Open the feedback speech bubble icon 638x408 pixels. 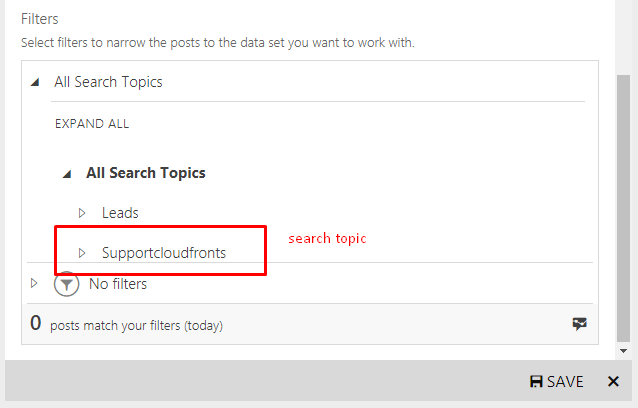(x=579, y=324)
